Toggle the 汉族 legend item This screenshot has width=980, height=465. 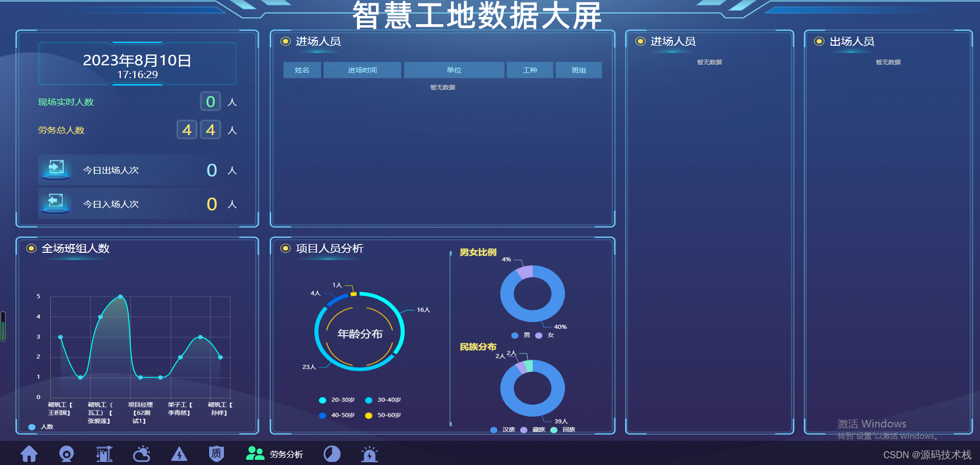pos(503,430)
